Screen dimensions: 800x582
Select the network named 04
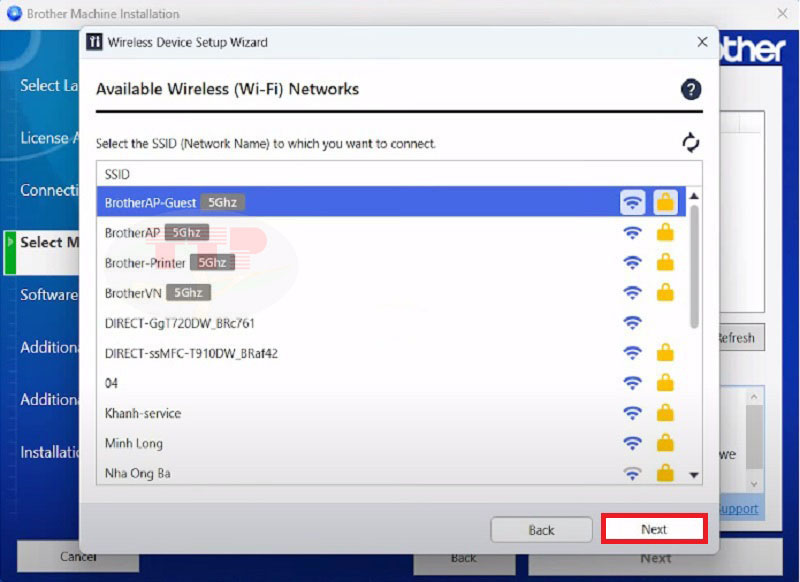[x=112, y=383]
